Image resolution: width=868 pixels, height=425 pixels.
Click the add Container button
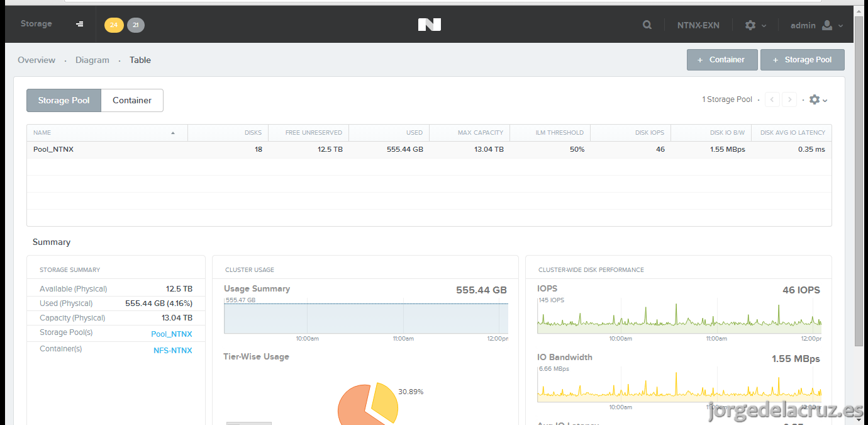click(722, 60)
